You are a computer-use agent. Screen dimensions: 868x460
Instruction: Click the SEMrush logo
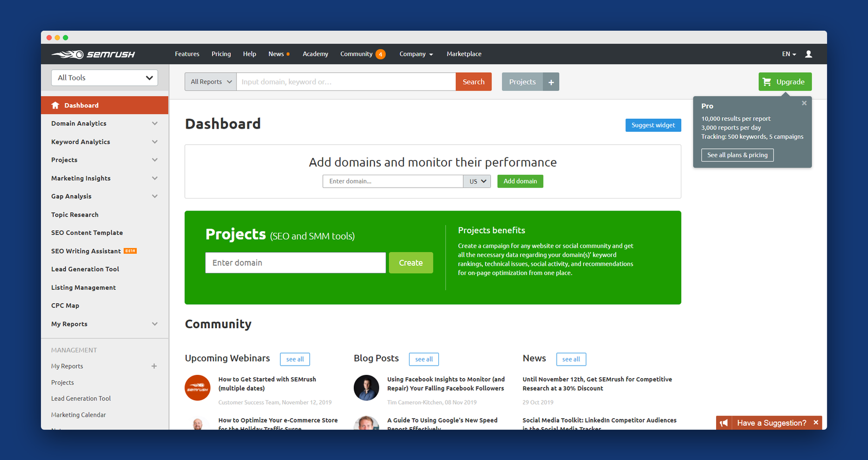[93, 54]
